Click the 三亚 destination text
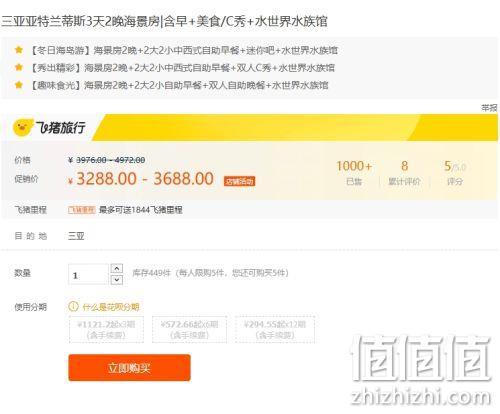Screen dimensions: 500x414 click(x=76, y=236)
